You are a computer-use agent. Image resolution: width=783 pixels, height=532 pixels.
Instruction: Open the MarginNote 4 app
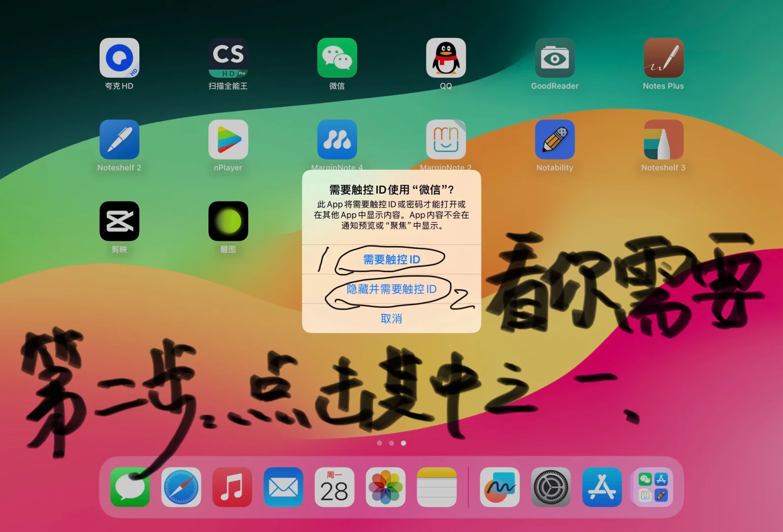coord(337,139)
